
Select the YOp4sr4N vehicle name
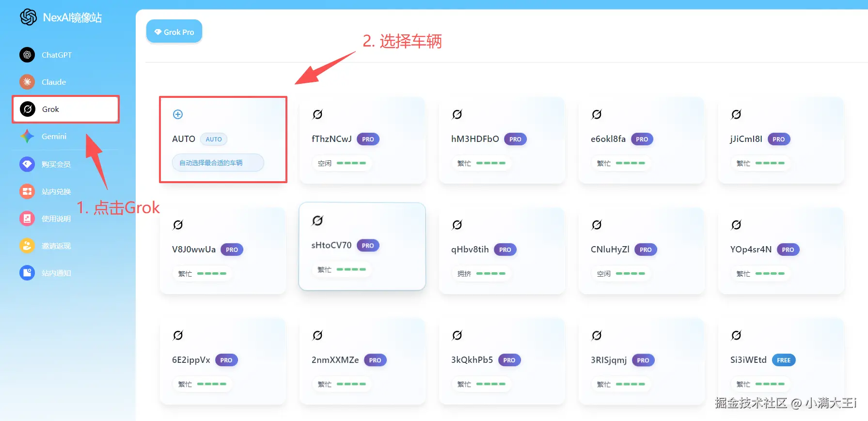[751, 249]
